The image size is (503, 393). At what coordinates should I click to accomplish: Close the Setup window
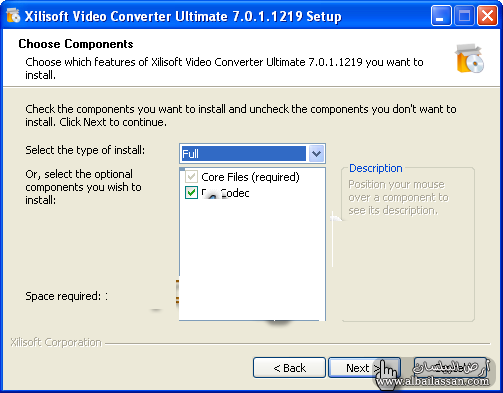(x=487, y=16)
